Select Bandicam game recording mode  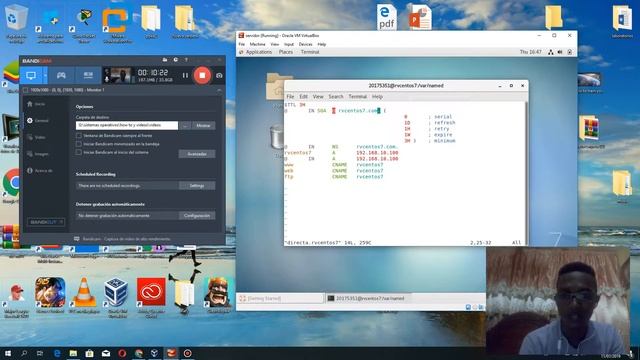point(61,76)
